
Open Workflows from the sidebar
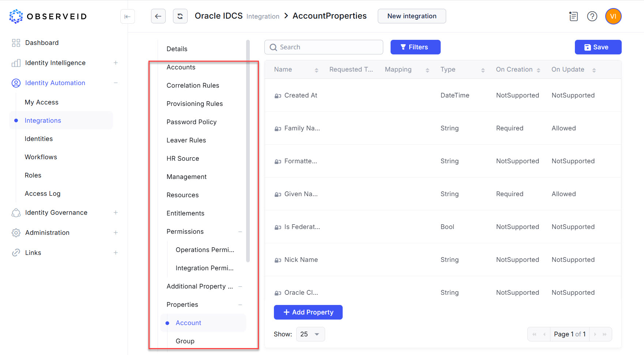[41, 157]
